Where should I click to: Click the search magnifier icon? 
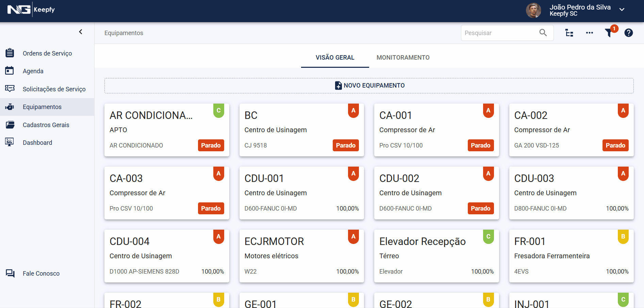coord(543,33)
